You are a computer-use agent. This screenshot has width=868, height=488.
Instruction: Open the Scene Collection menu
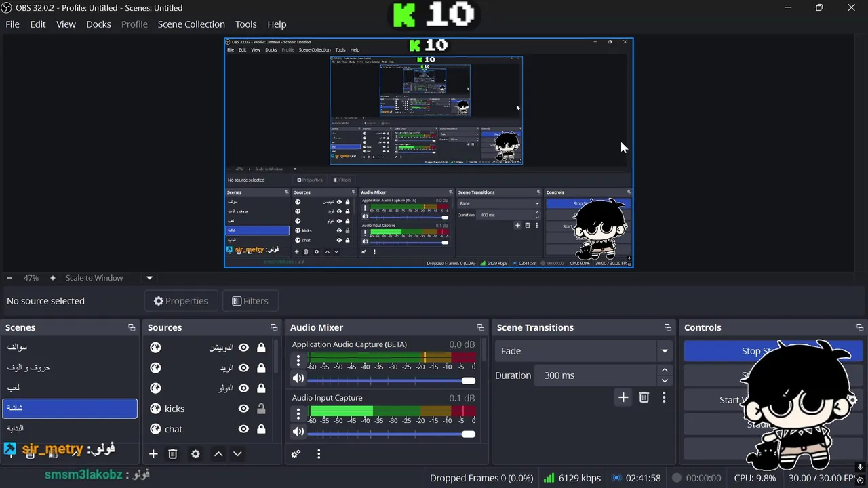191,24
